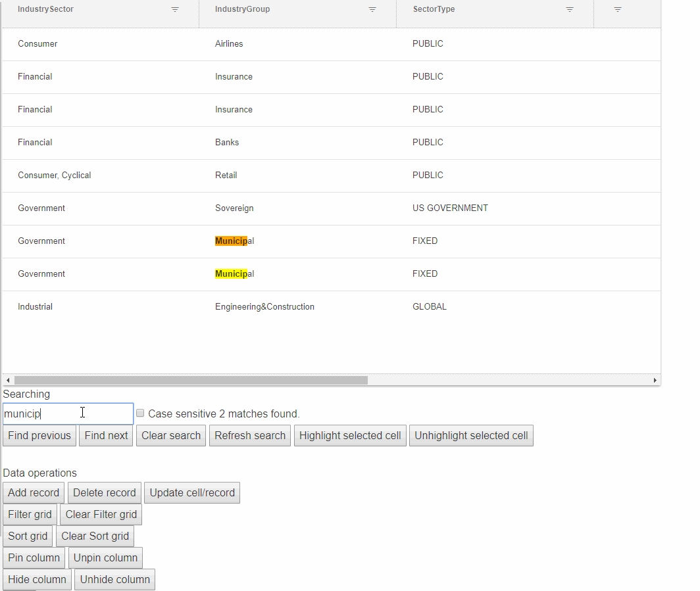Select the orange-highlighted Municipal cell
Screen dimensions: 700x591
point(298,241)
